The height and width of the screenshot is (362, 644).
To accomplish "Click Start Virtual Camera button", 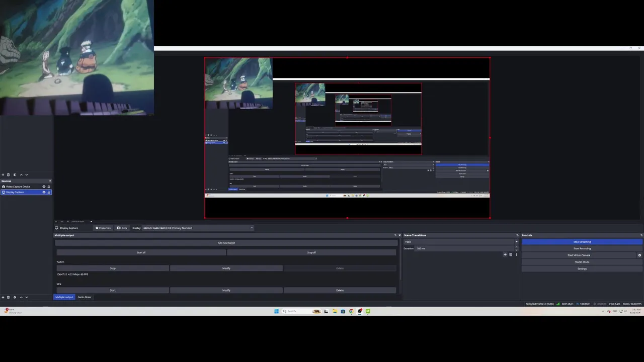I will click(579, 255).
